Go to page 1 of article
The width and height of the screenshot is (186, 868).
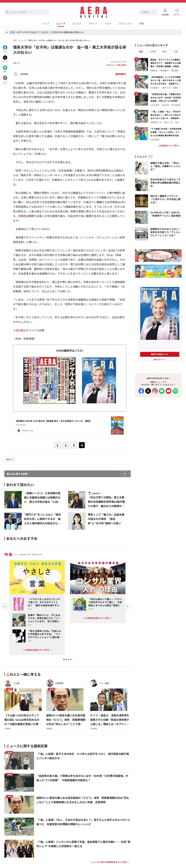tap(57, 445)
